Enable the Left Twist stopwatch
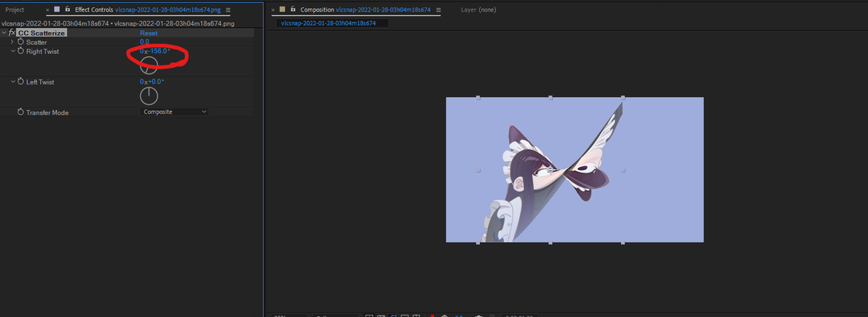Screen dimensions: 868x317 [x=21, y=82]
